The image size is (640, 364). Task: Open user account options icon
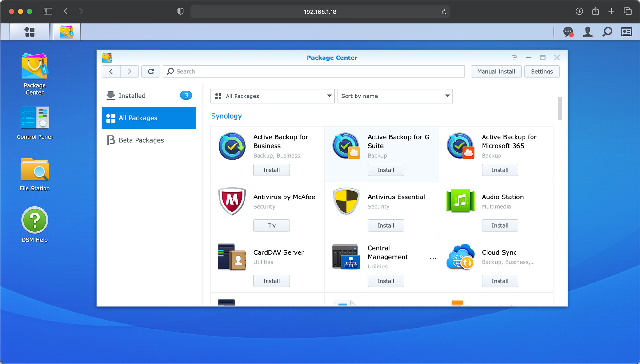588,32
